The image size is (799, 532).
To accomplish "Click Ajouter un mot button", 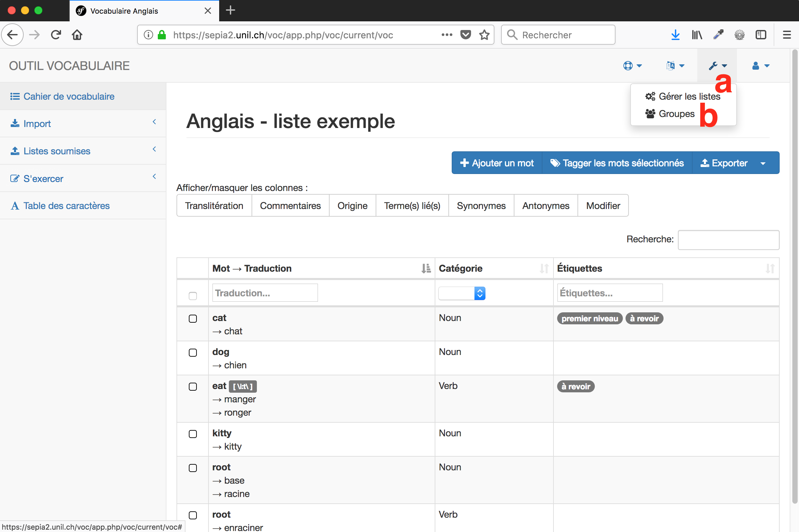I will (496, 163).
